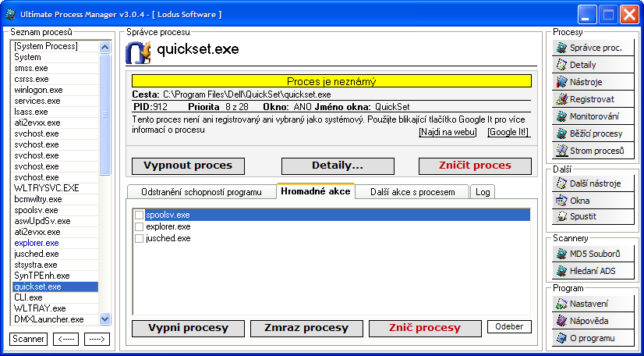
Task: Click process list scrollbar up arrow
Action: (x=105, y=48)
